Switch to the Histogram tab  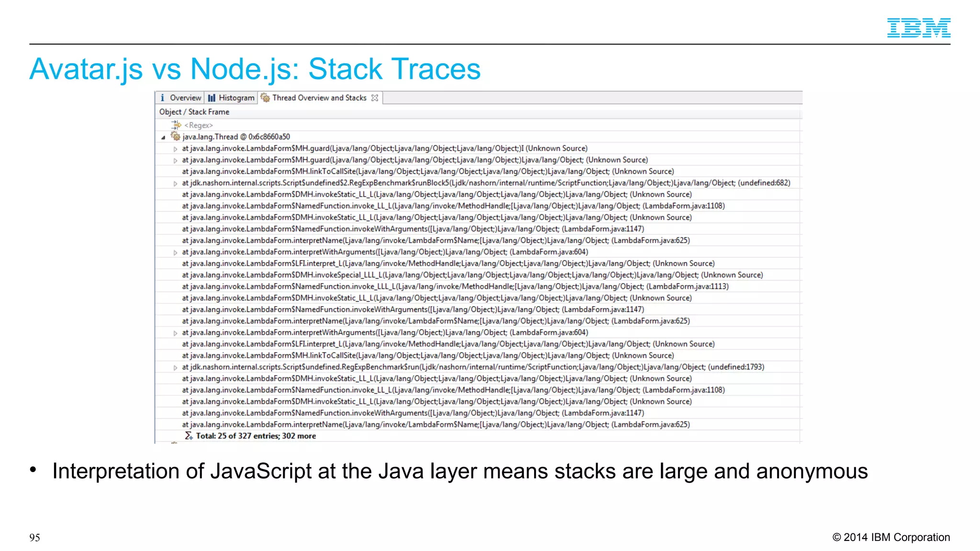(x=231, y=98)
